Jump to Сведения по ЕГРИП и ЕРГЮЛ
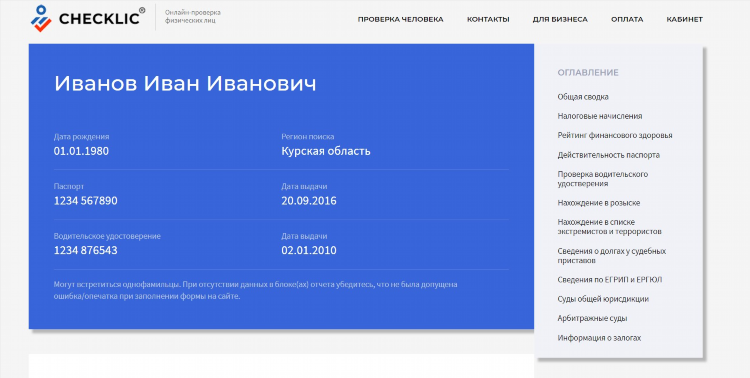This screenshot has height=378, width=750. pos(609,280)
